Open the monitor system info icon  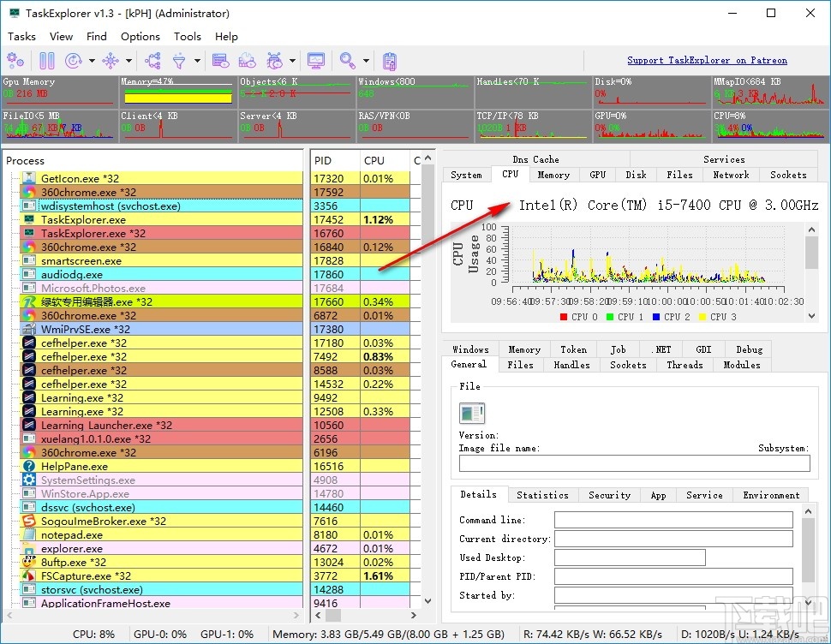point(316,61)
